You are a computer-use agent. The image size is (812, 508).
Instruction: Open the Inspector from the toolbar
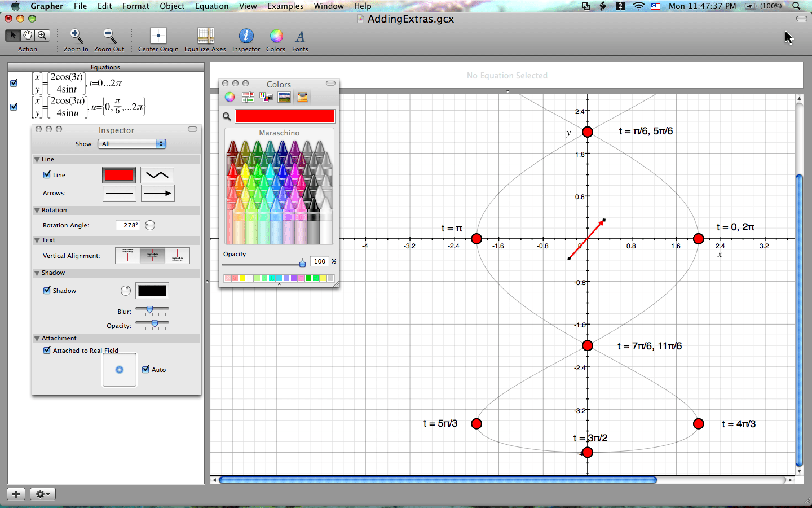tap(246, 36)
